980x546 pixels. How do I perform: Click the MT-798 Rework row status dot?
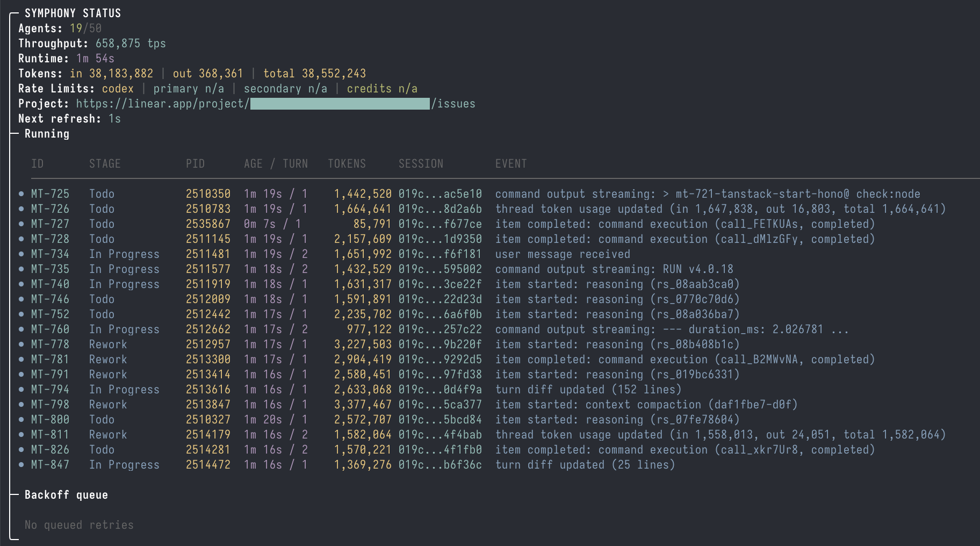pyautogui.click(x=20, y=405)
